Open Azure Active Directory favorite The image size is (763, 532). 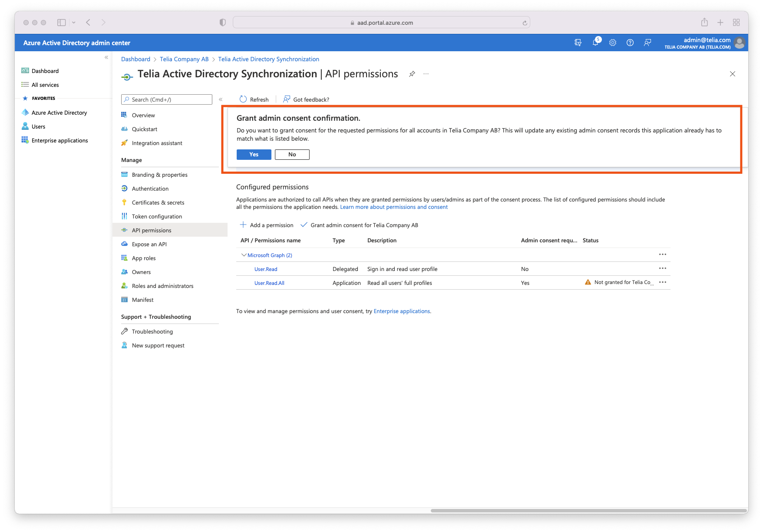coord(54,112)
